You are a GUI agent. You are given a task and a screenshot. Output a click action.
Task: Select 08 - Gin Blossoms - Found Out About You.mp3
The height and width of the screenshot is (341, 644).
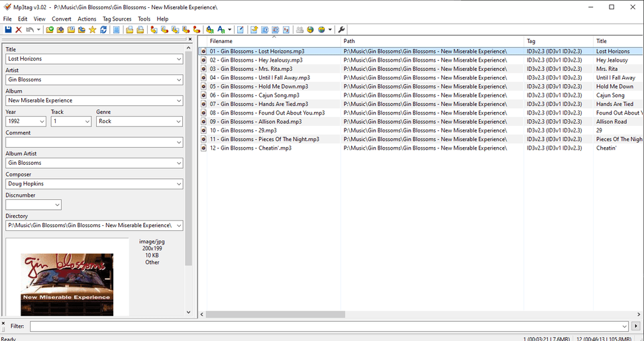(268, 113)
